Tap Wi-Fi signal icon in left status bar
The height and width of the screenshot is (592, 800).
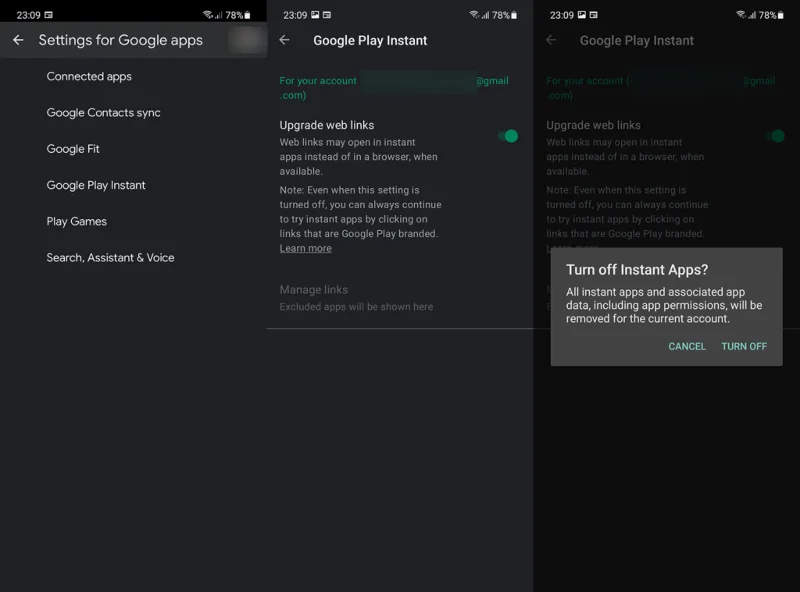point(208,15)
